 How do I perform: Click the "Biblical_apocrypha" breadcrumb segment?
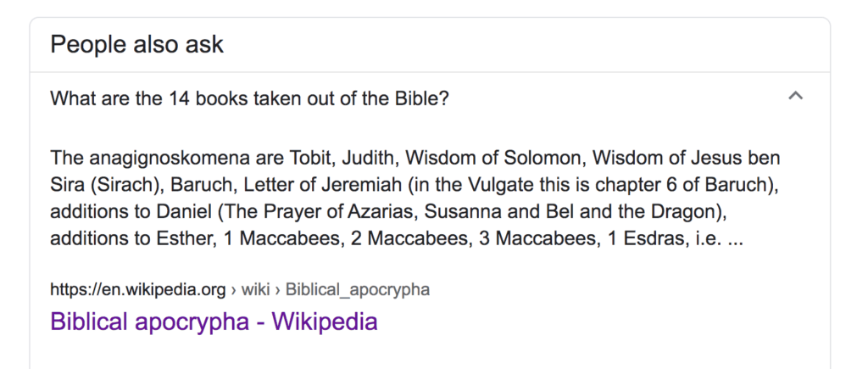[x=357, y=290]
